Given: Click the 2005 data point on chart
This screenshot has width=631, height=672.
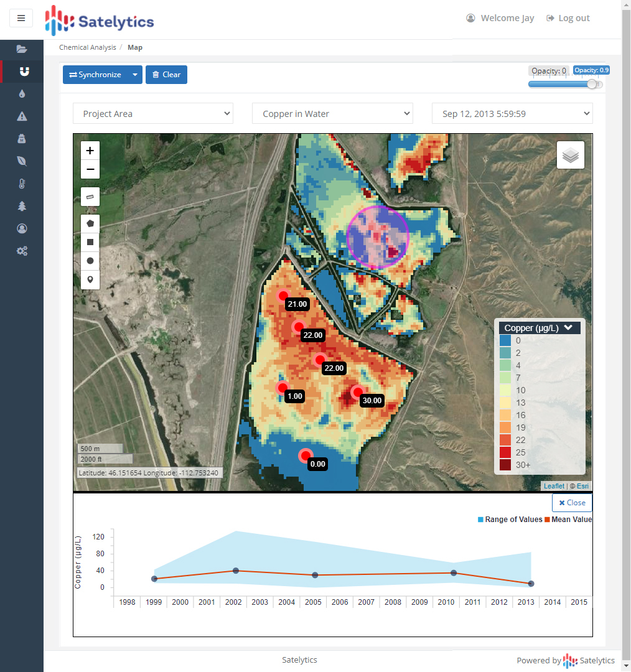Looking at the screenshot, I should point(315,575).
